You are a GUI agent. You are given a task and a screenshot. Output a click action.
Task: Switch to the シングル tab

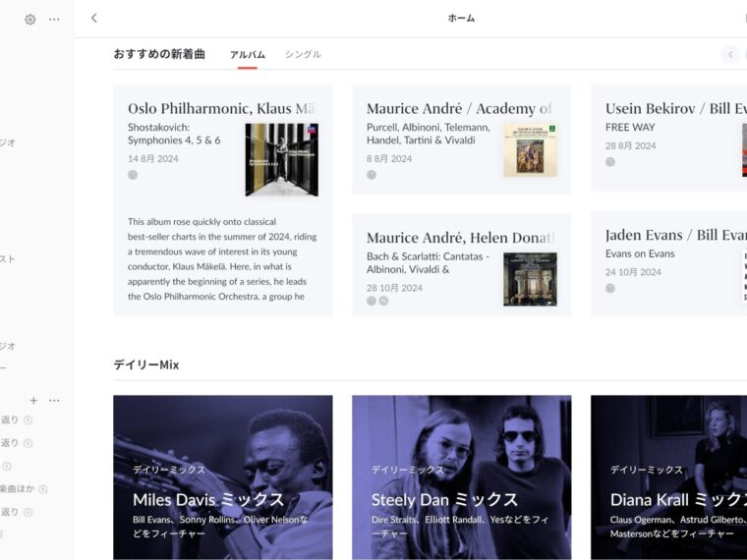click(x=303, y=54)
